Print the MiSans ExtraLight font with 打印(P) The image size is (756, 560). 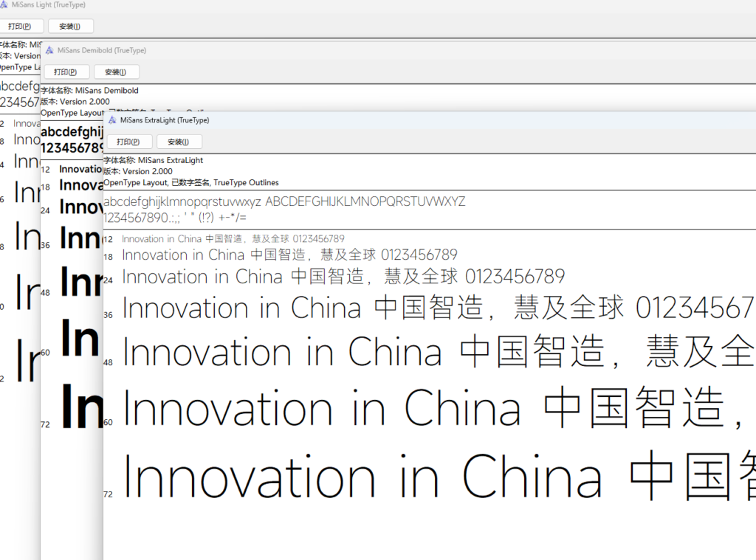click(x=129, y=142)
